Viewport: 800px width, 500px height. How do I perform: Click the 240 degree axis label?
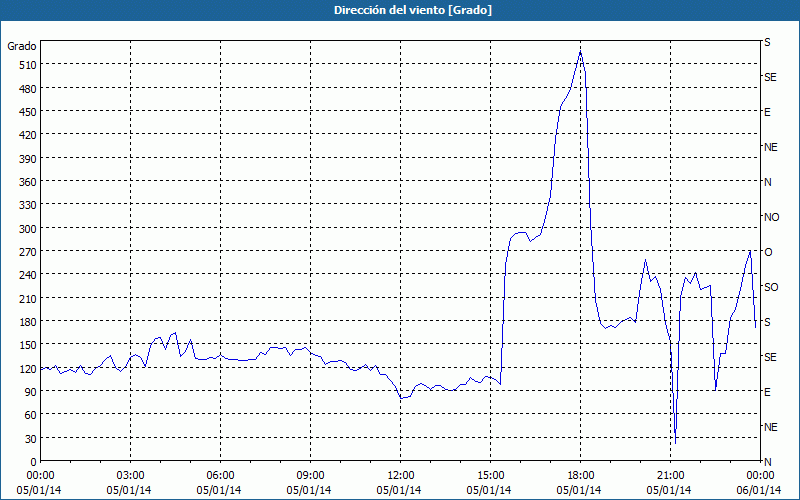coord(28,274)
